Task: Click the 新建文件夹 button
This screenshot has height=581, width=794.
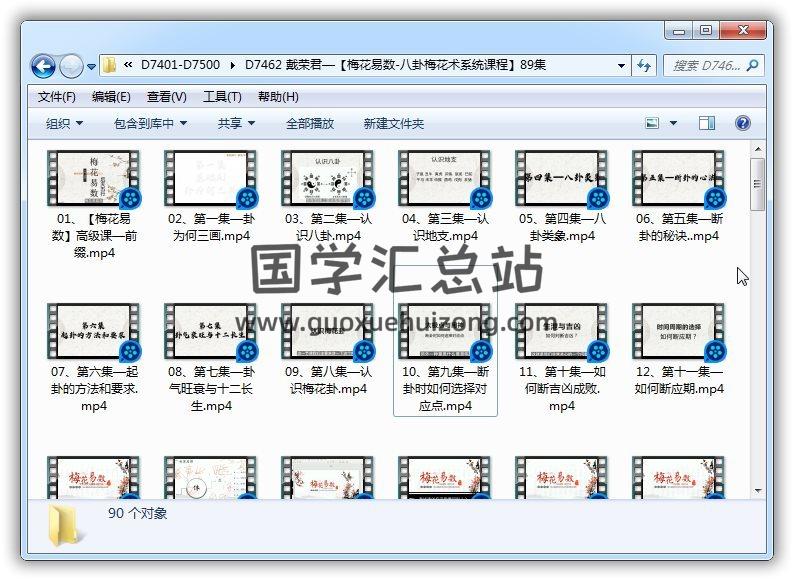Action: [x=393, y=124]
